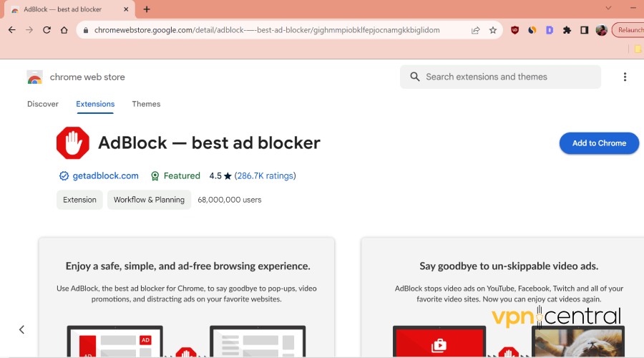Click the search magnifier icon
The image size is (644, 358).
[x=415, y=77]
